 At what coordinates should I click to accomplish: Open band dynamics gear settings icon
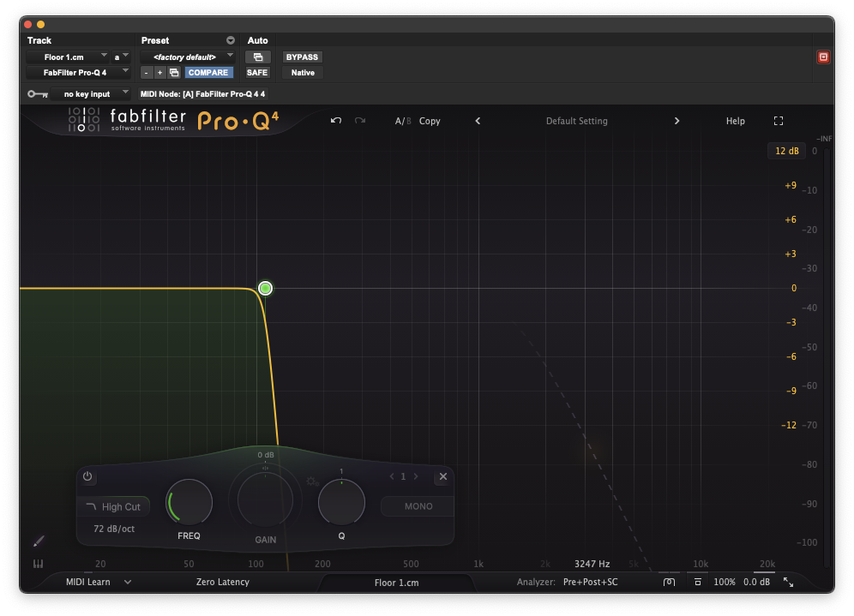point(312,481)
